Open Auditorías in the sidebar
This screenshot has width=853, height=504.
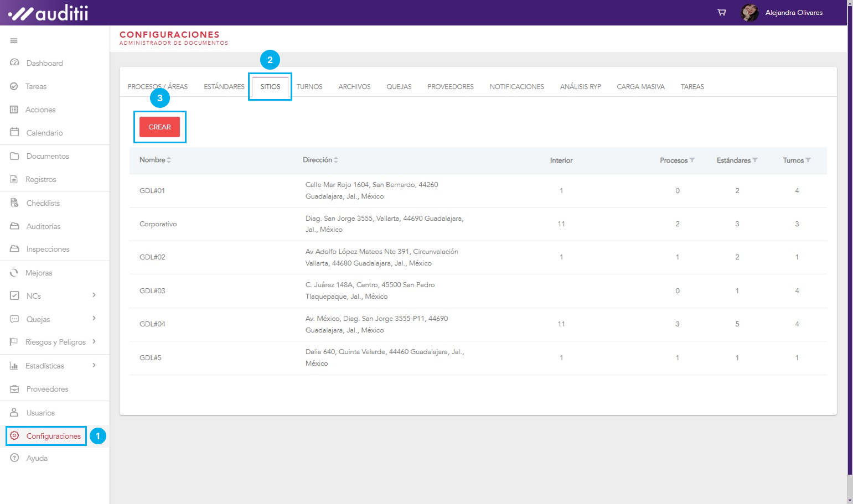43,226
